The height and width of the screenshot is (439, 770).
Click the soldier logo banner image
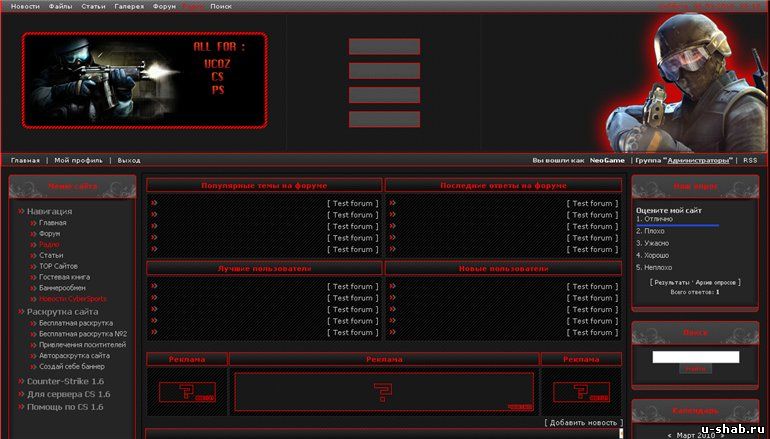click(x=144, y=80)
